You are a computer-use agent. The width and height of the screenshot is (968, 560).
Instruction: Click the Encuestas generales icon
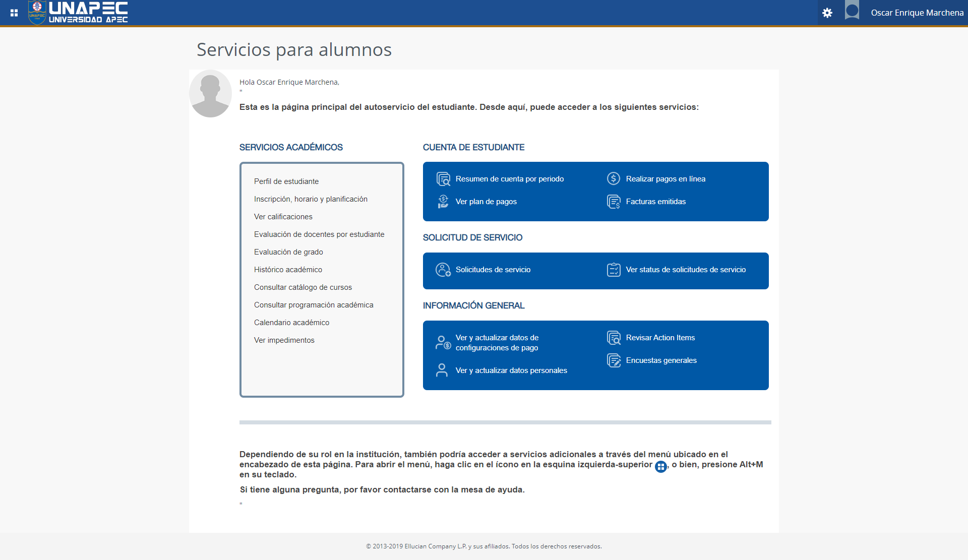(x=614, y=360)
